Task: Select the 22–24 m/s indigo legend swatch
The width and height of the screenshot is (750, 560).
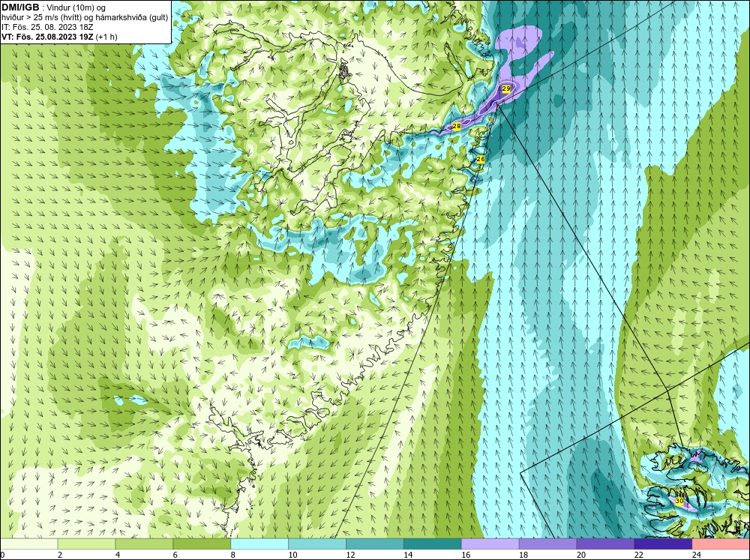Action: [663, 544]
